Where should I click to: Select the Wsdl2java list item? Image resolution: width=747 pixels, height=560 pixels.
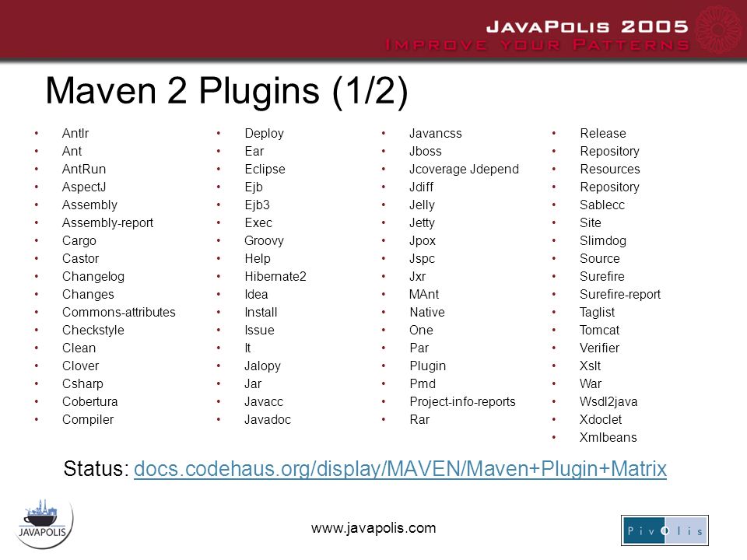608,402
